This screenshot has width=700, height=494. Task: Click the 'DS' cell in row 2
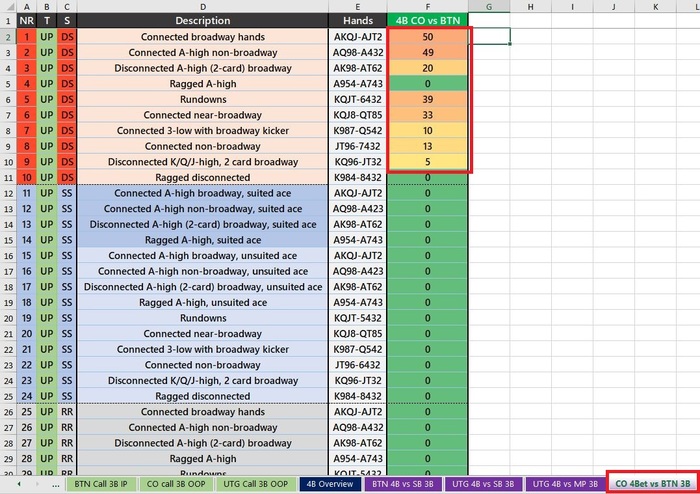coord(67,37)
